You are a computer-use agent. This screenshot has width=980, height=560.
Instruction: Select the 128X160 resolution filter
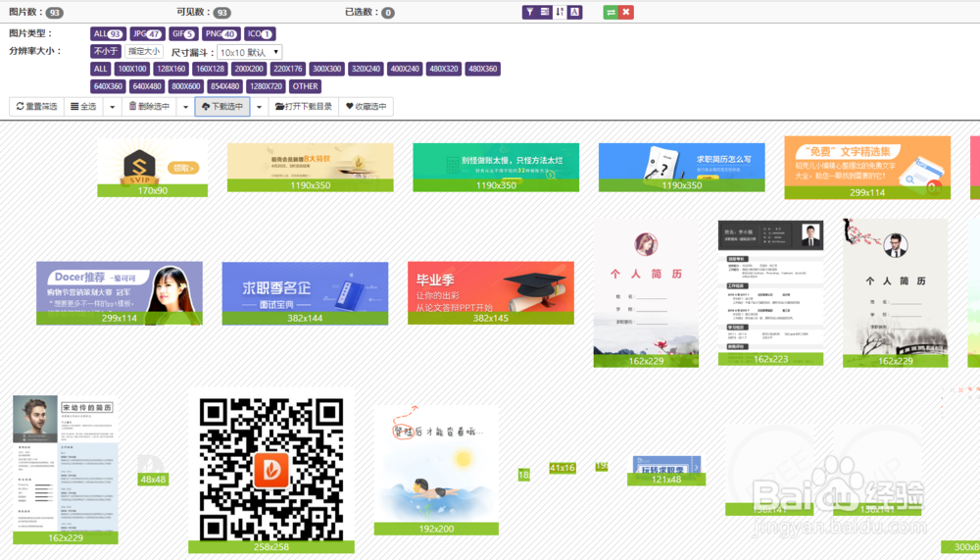point(171,69)
